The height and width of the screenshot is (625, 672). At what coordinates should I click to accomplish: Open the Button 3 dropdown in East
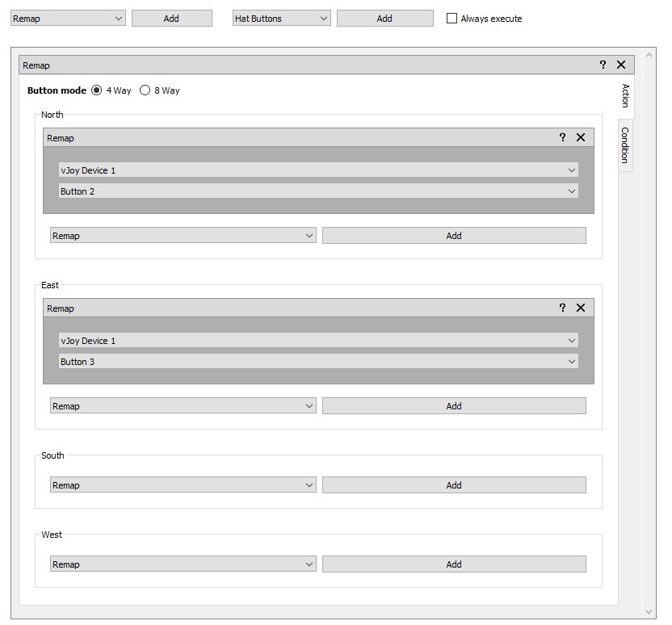[x=318, y=362]
